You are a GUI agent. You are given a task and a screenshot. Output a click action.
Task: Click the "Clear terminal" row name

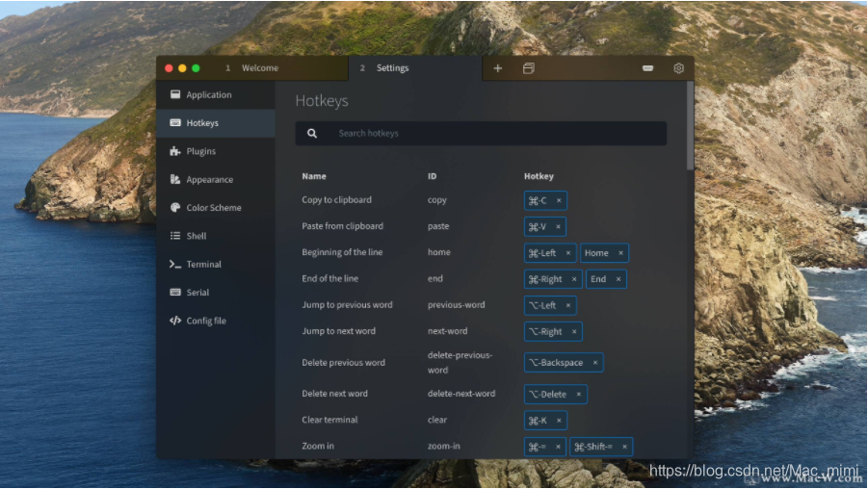click(x=329, y=420)
